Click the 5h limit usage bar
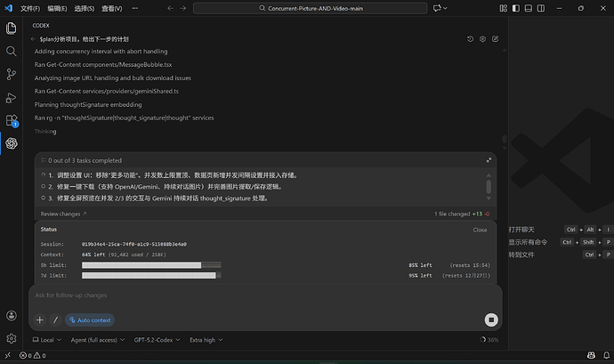 (x=151, y=265)
